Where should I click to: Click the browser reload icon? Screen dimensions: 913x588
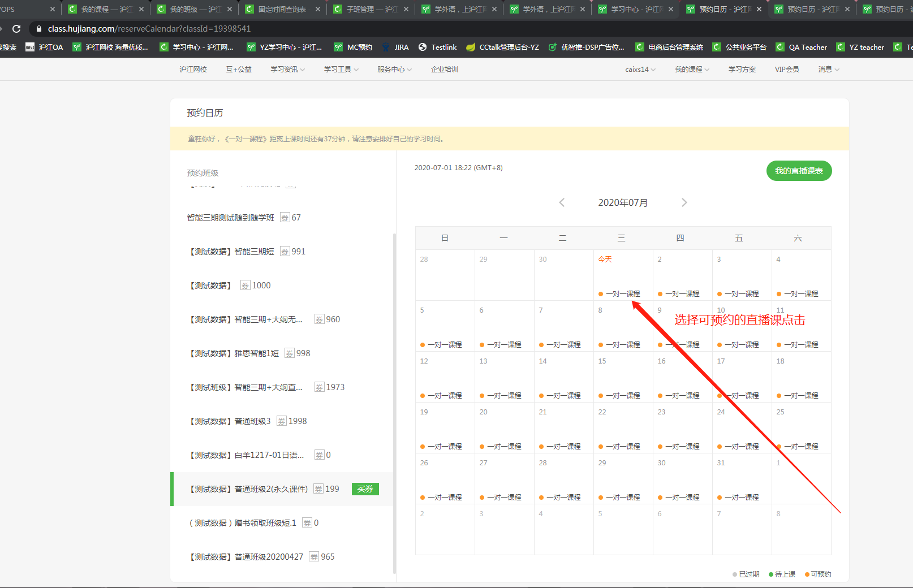coord(16,29)
